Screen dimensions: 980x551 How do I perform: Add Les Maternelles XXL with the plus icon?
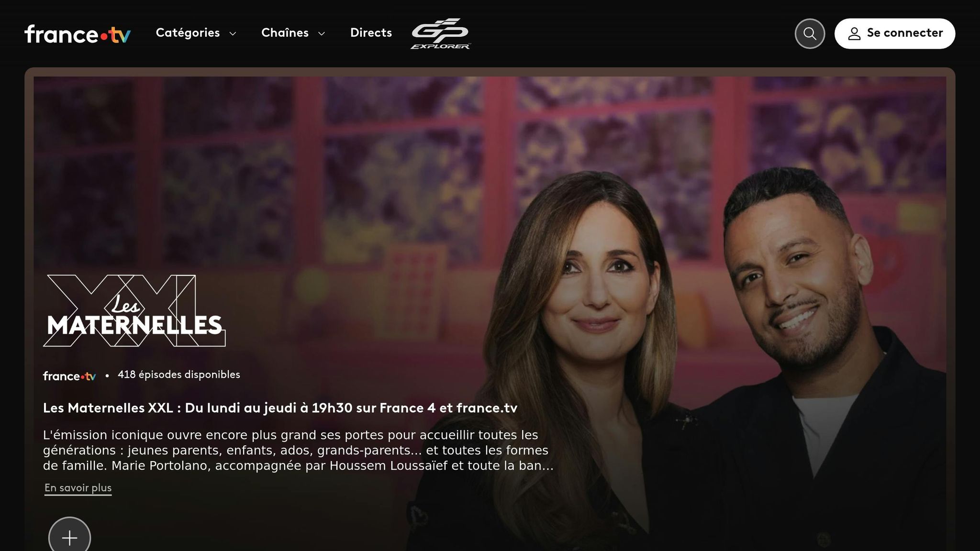70,537
